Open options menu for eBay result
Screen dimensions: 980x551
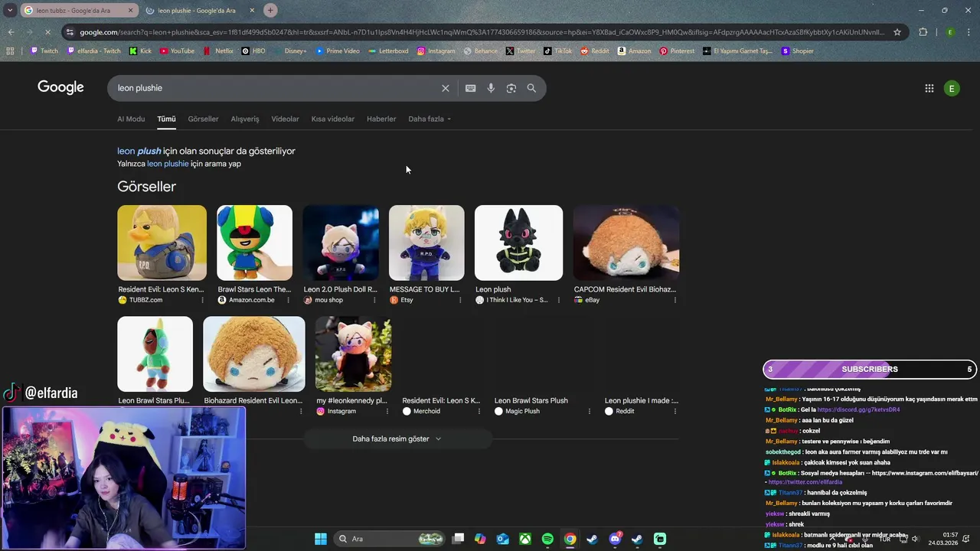(x=675, y=300)
